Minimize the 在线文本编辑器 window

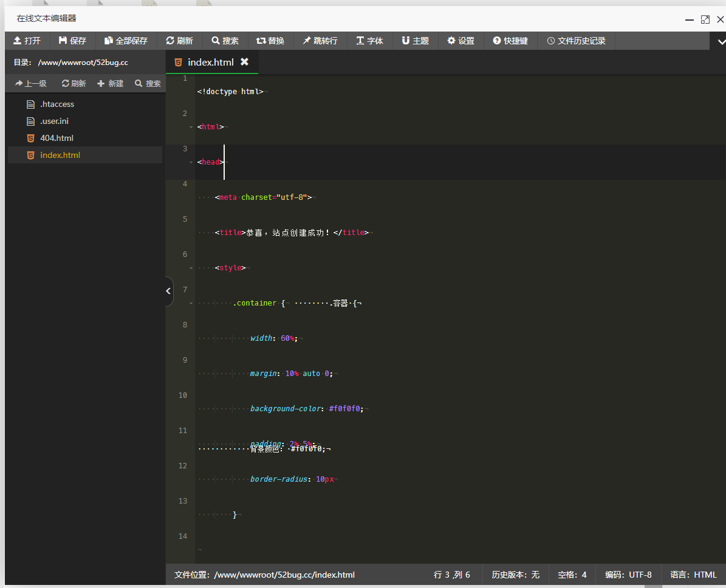click(x=690, y=20)
